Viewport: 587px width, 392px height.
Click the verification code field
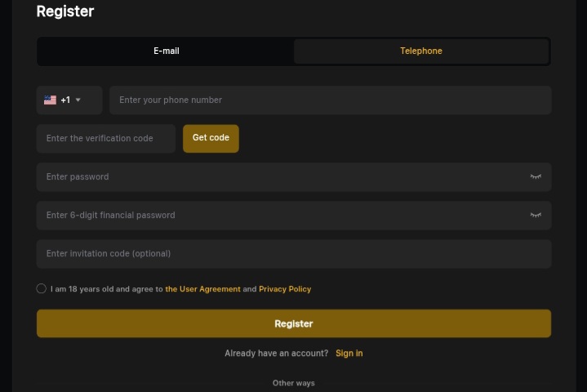point(106,138)
